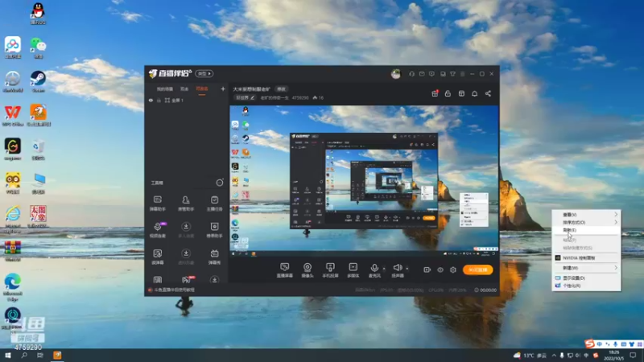Open the 弹幕助手 tool in the toolbox
Viewport: 644px width, 362px height.
[x=157, y=204]
